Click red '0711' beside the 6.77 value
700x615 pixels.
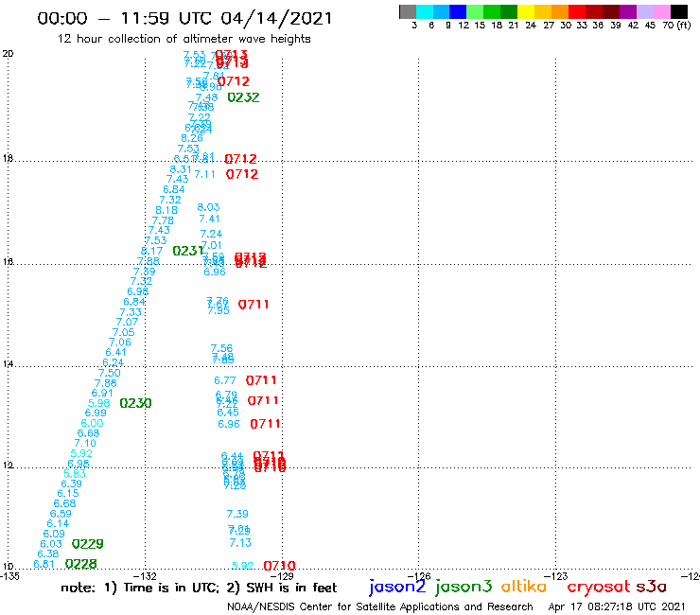(261, 380)
